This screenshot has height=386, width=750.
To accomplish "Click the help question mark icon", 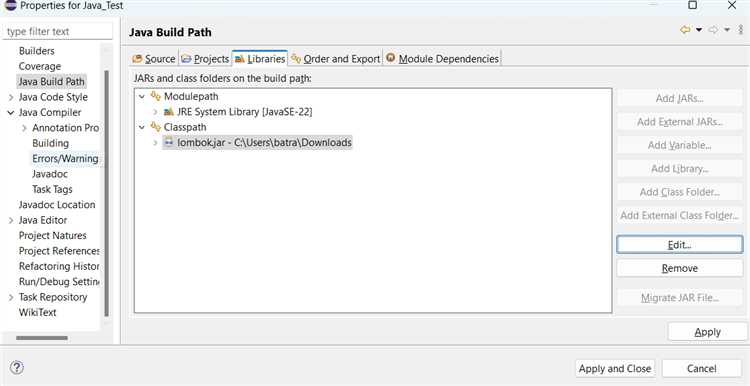I will 16,367.
